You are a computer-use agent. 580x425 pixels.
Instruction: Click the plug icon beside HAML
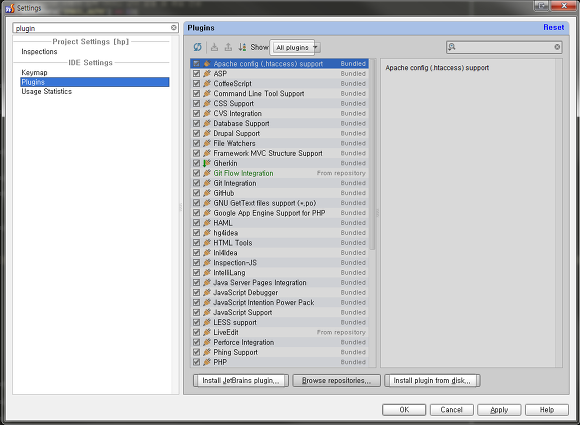pos(207,223)
